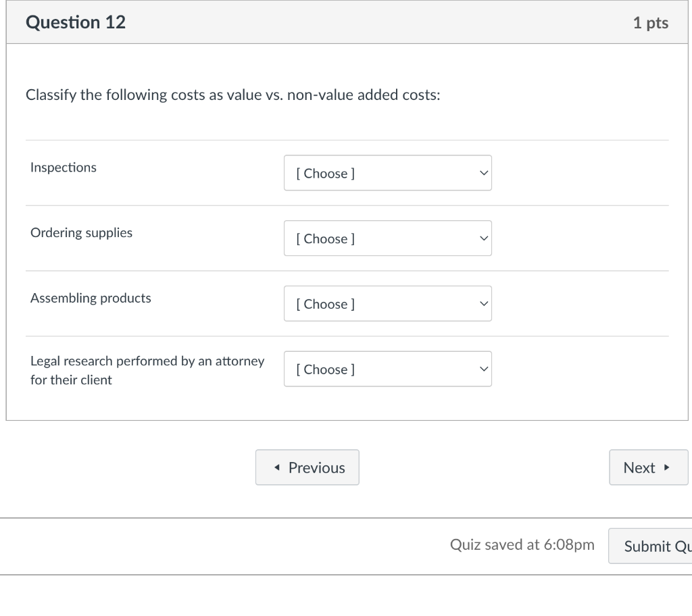Click the Assembling products row label
The image size is (692, 616).
91,298
